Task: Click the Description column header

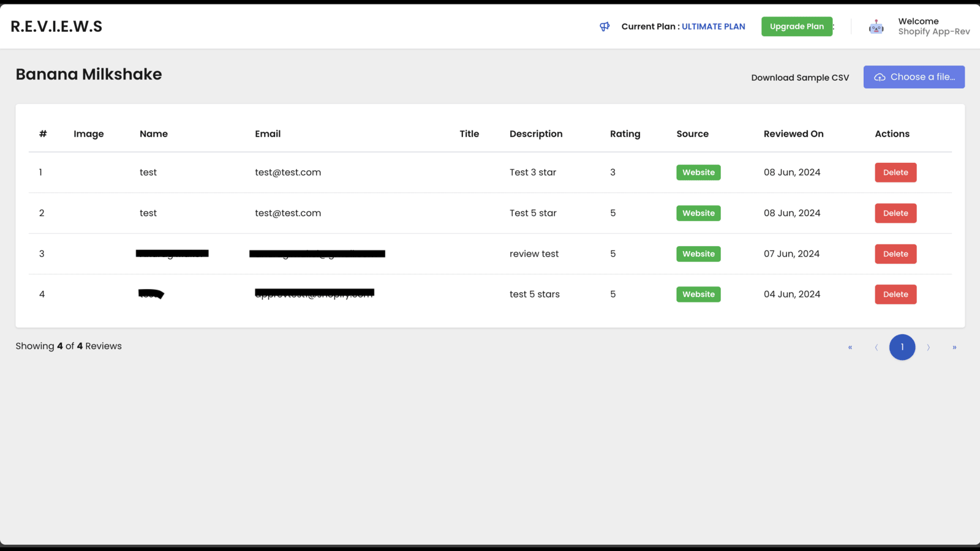Action: pos(536,134)
